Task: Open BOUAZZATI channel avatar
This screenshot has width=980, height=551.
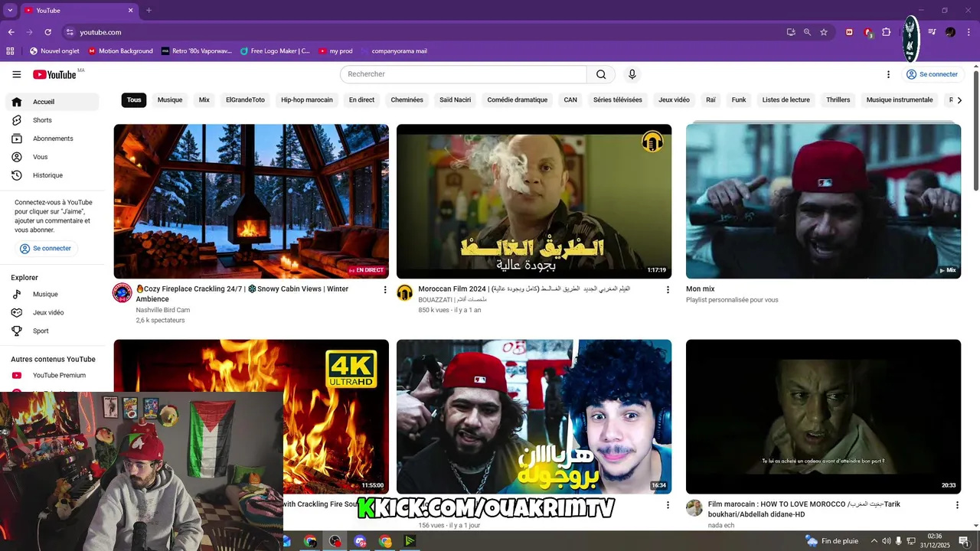Action: 405,292
